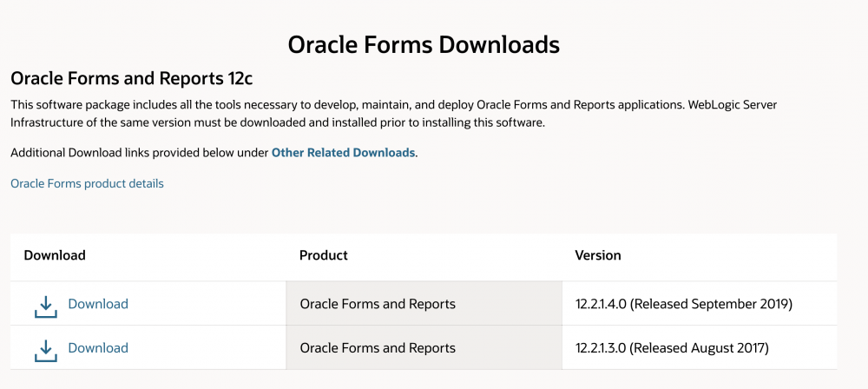868x389 pixels.
Task: Click version 12.2.1.4.0 (Released September 2019) cell
Action: point(683,304)
